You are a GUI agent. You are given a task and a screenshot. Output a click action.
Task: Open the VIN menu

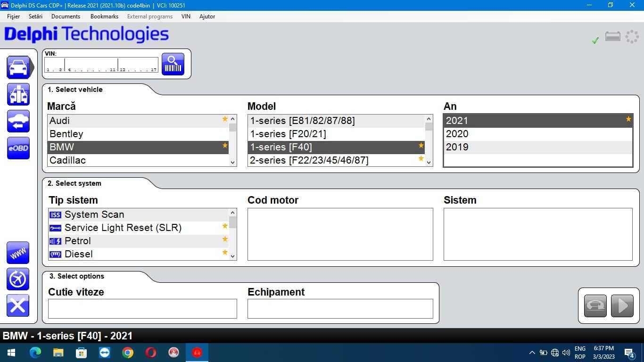(186, 16)
